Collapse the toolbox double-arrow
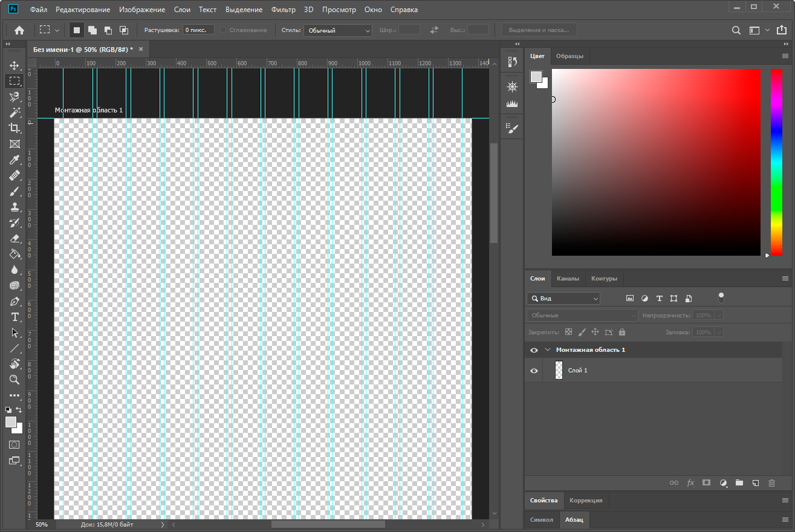Viewport: 795px width, 532px height. [8, 44]
